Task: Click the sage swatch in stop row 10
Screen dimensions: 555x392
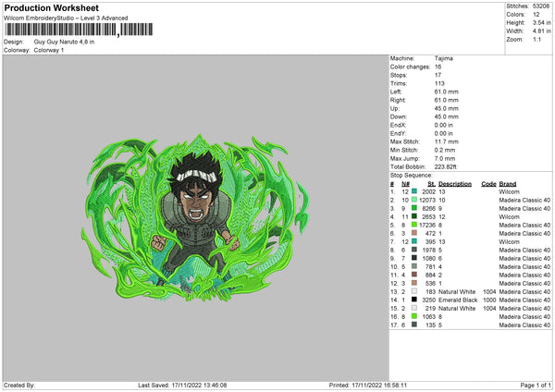Action: pyautogui.click(x=414, y=266)
